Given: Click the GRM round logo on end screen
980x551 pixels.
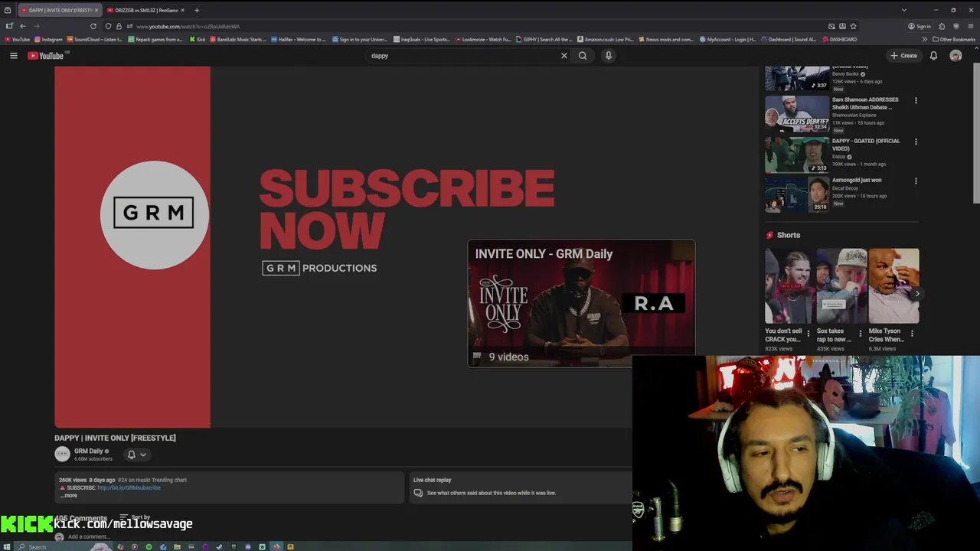Looking at the screenshot, I should pos(154,215).
